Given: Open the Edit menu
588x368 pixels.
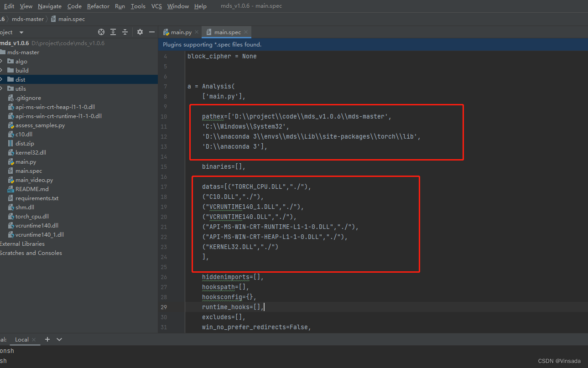Looking at the screenshot, I should (9, 6).
